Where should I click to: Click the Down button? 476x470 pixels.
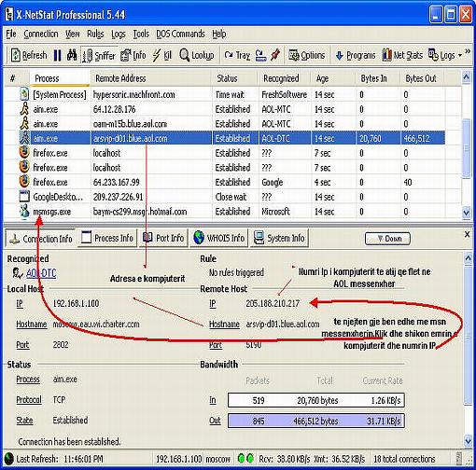387,239
